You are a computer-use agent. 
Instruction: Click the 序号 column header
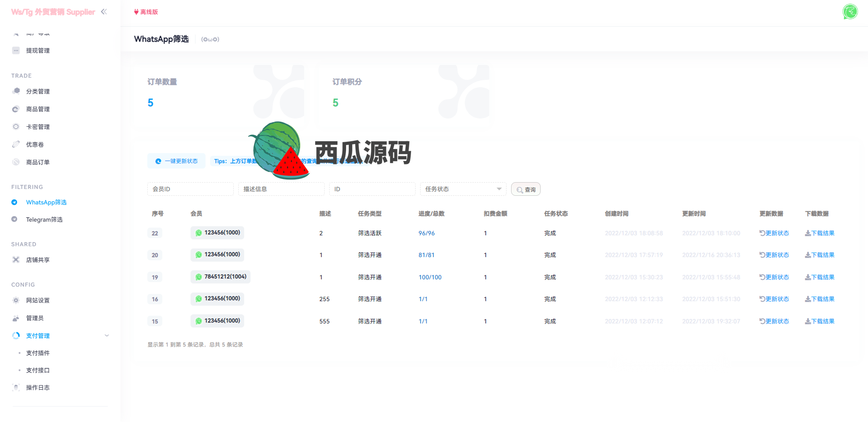[x=158, y=213]
